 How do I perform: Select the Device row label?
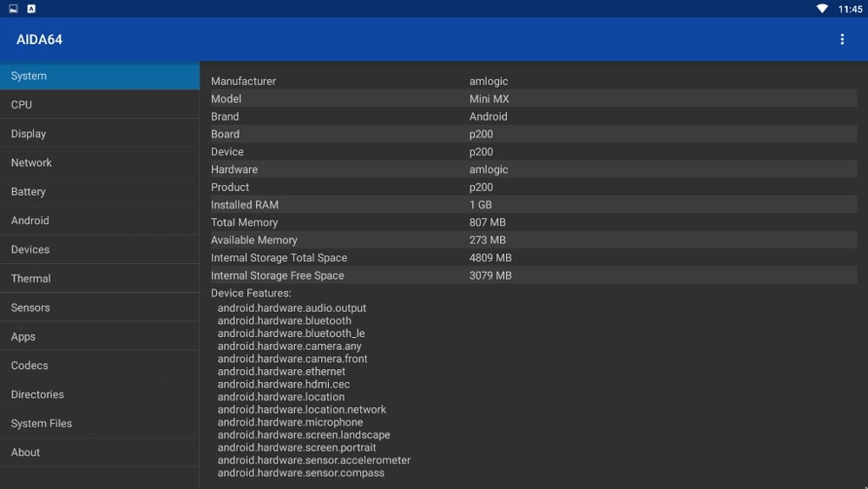coord(227,152)
